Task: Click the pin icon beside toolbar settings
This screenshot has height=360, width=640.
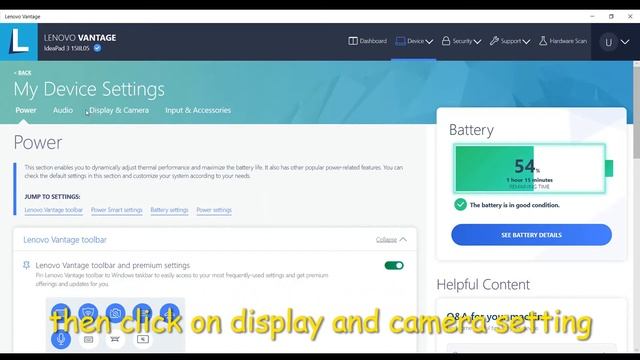Action: [x=27, y=265]
